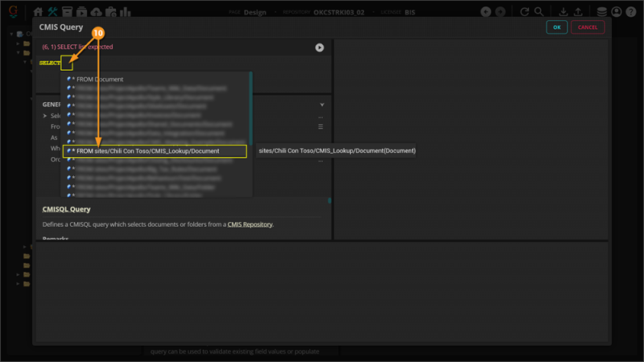
Task: Open the bar chart statistics icon
Action: point(126,12)
